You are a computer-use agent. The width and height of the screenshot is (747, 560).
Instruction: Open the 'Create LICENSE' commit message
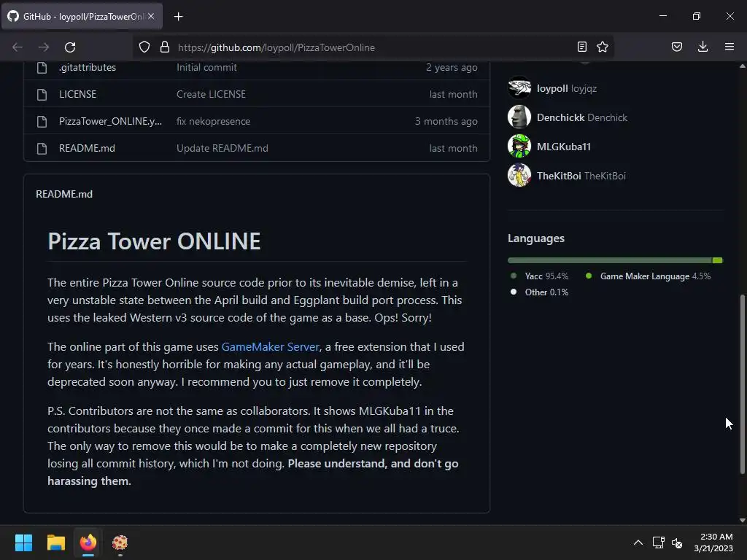(211, 94)
